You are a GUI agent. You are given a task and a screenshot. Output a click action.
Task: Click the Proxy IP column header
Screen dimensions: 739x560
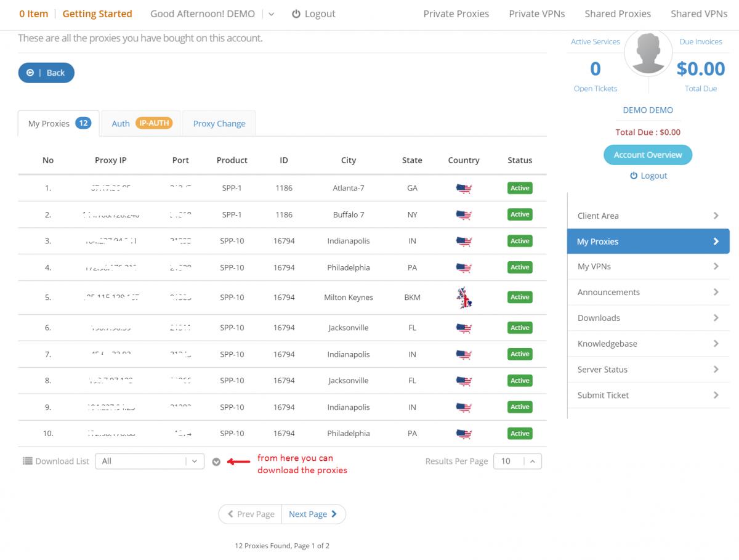(x=111, y=160)
